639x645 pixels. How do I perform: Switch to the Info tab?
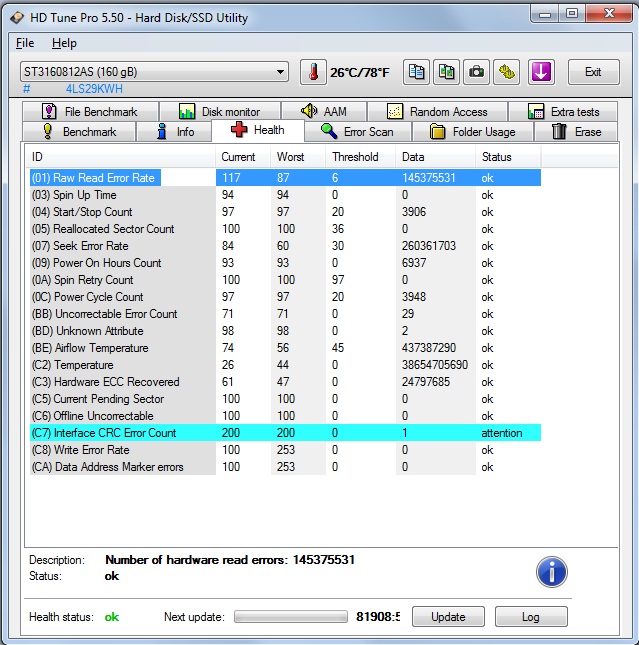174,132
